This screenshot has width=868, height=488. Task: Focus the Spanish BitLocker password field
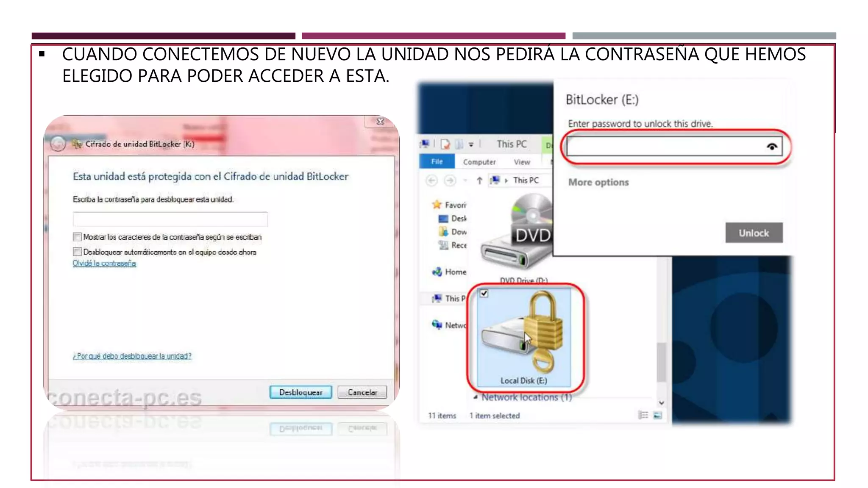[x=170, y=219]
